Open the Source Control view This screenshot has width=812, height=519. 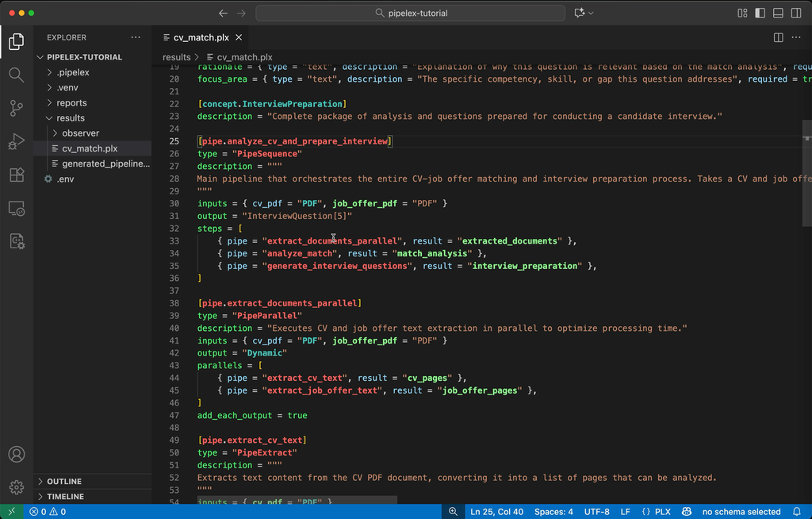click(16, 109)
